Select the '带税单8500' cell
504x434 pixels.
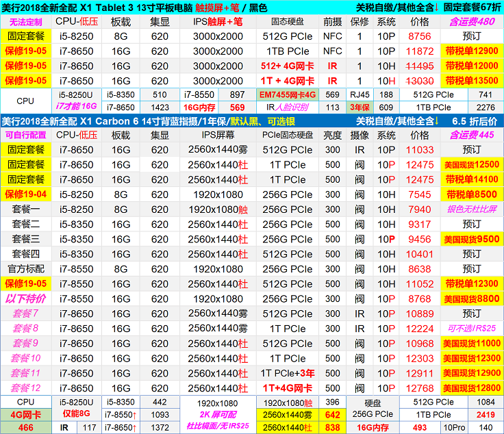click(472, 194)
